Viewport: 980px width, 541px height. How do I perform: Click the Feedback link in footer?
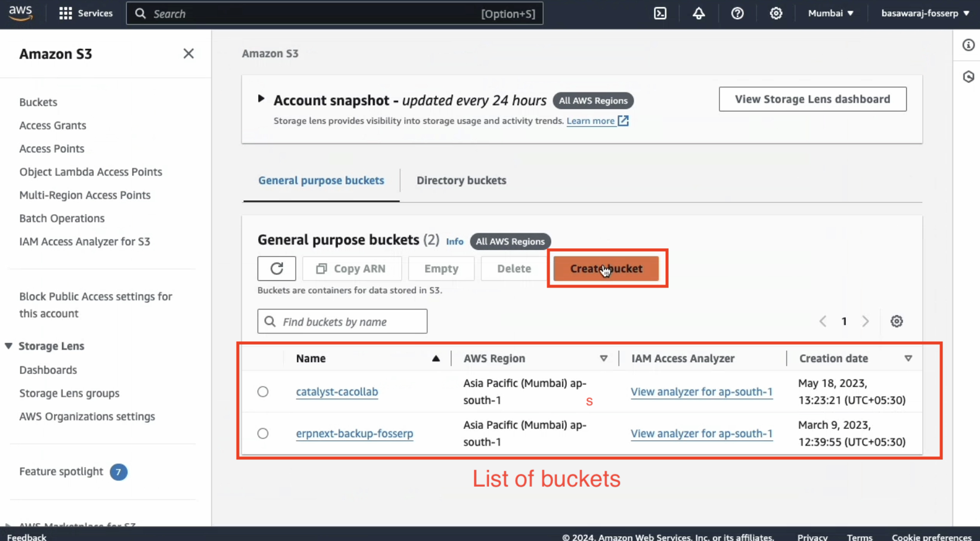point(27,537)
